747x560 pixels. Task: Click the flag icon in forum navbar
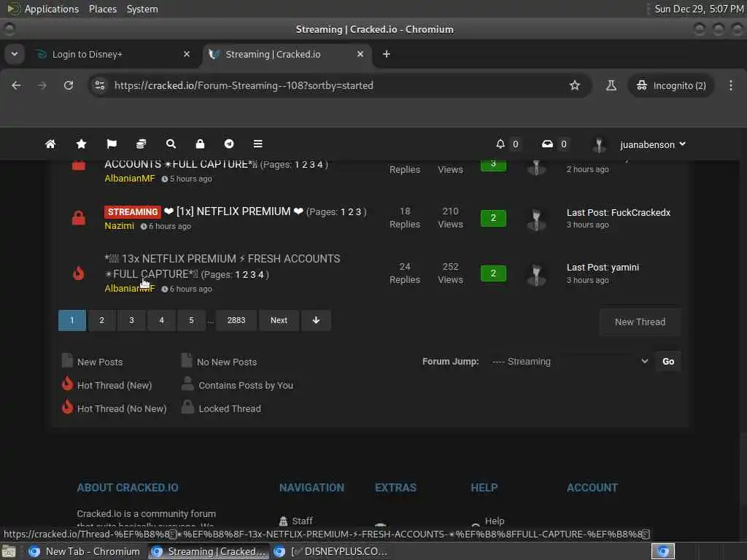coord(112,144)
